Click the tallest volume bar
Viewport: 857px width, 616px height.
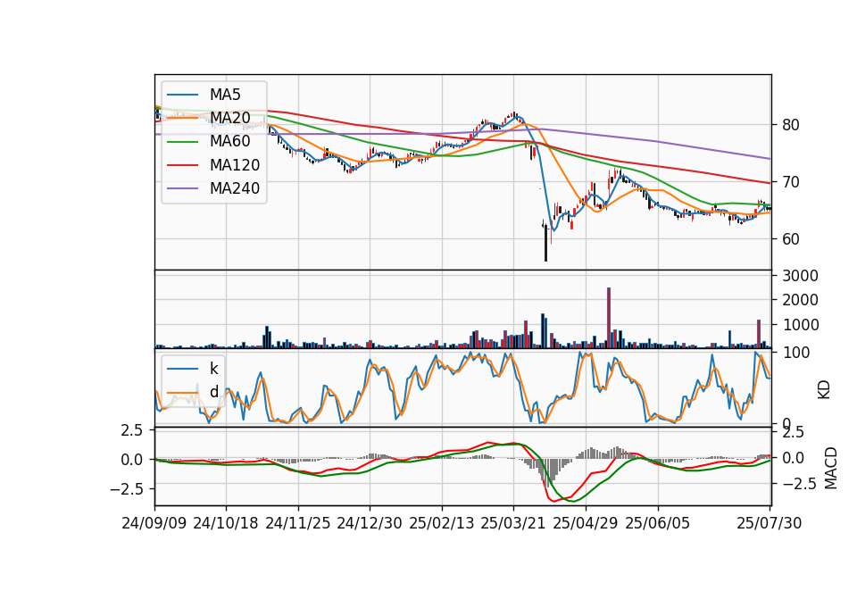pyautogui.click(x=609, y=318)
